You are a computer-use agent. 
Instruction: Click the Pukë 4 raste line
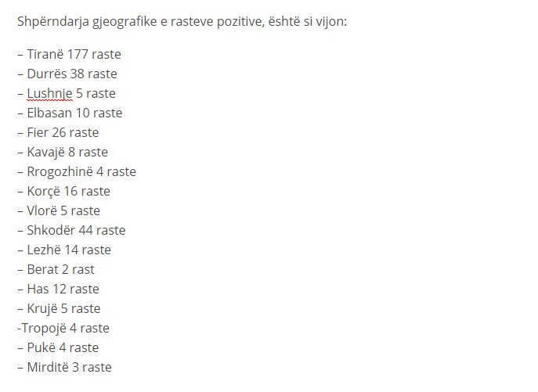58,347
